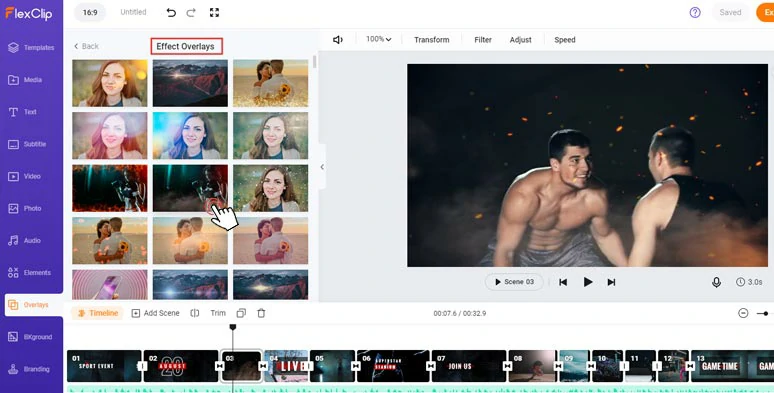The width and height of the screenshot is (774, 393).
Task: Select the Overlays sidebar section
Action: (34, 305)
